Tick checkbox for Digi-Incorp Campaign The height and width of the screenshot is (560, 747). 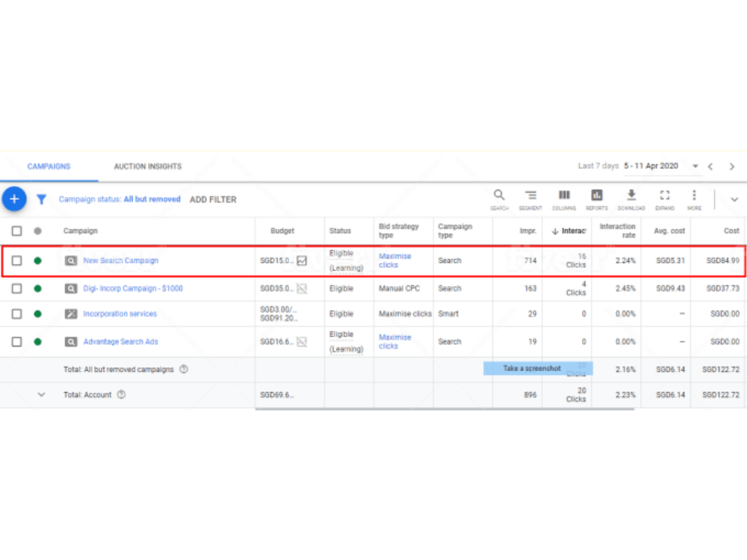pyautogui.click(x=16, y=288)
